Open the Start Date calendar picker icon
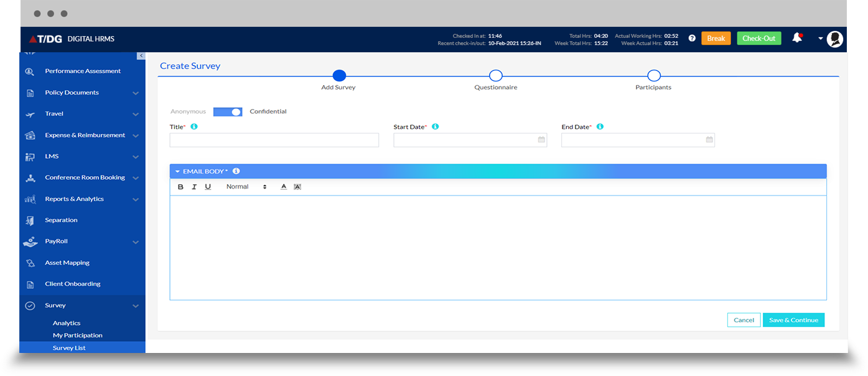This screenshot has width=868, height=376. pos(541,140)
